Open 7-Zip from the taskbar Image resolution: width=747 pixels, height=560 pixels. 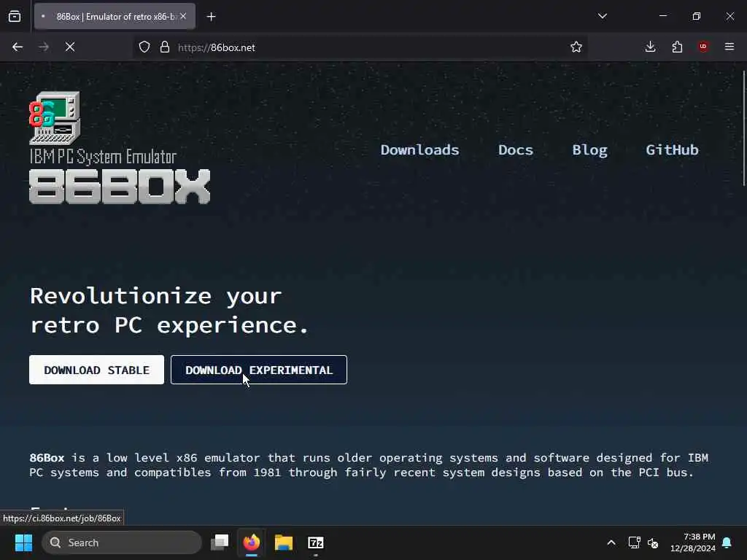pos(315,542)
